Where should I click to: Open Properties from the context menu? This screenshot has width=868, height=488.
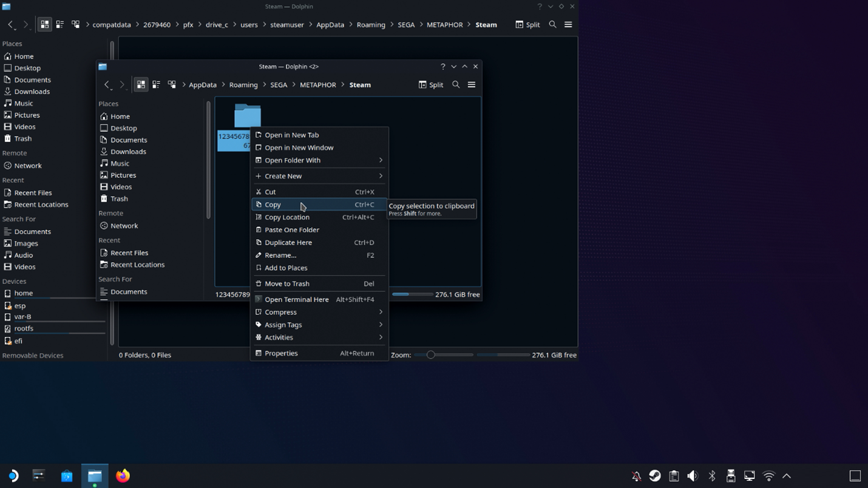(281, 353)
